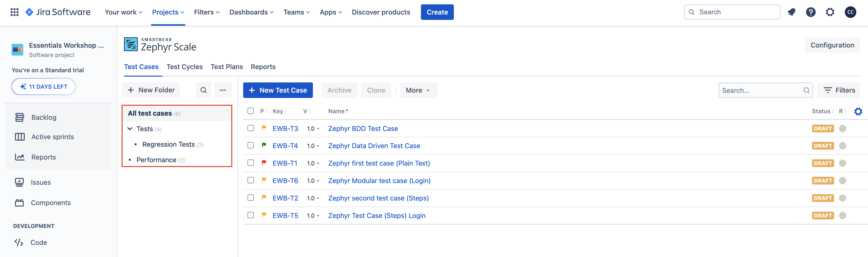868x257 pixels.
Task: Open the Configuration button
Action: click(x=832, y=45)
